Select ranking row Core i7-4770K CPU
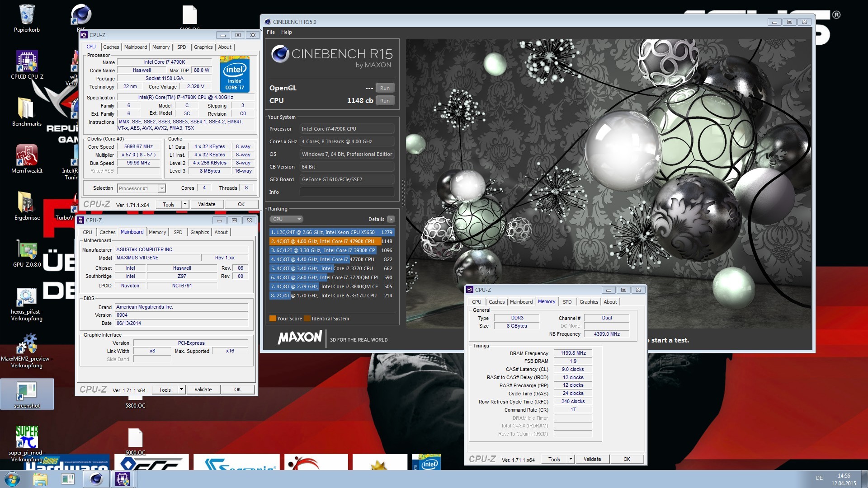The image size is (868, 488). click(x=332, y=259)
